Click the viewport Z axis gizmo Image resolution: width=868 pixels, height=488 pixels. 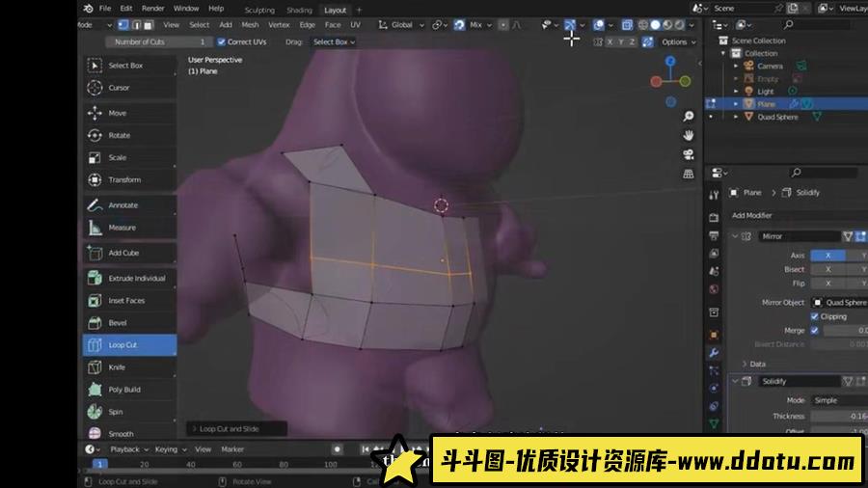pyautogui.click(x=670, y=61)
